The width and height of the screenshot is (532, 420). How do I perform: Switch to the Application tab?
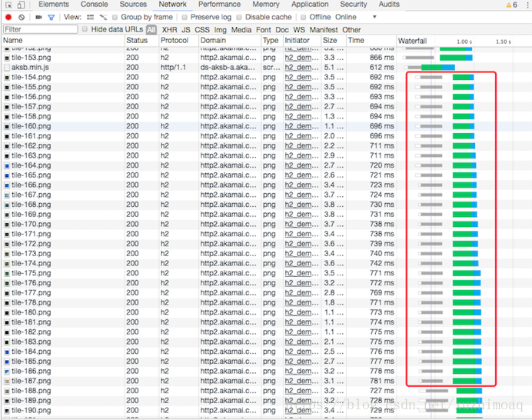coord(310,5)
